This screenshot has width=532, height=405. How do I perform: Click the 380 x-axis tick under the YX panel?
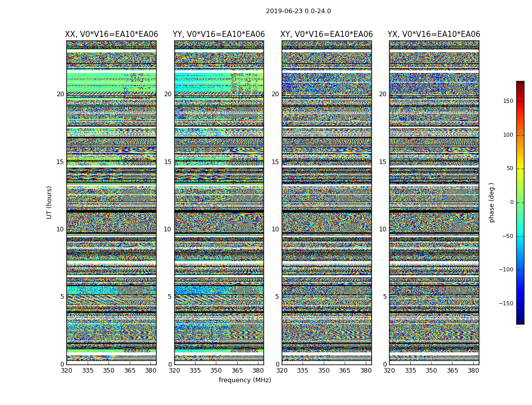(x=473, y=371)
